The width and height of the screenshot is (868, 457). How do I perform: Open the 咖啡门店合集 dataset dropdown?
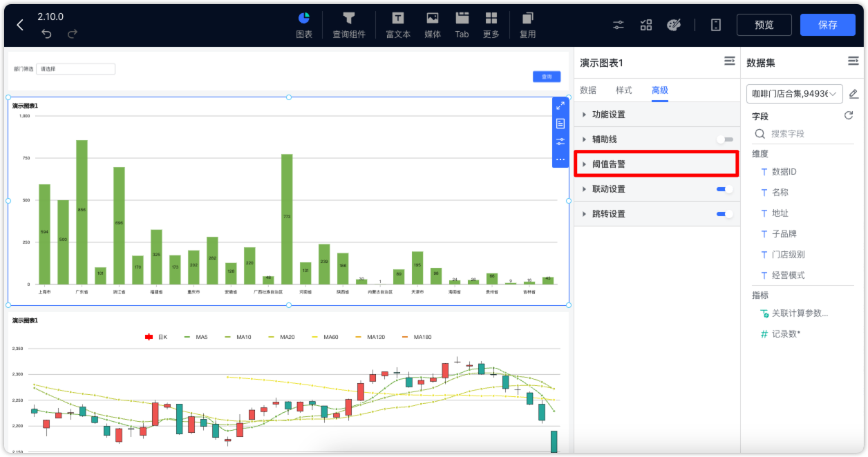(795, 93)
